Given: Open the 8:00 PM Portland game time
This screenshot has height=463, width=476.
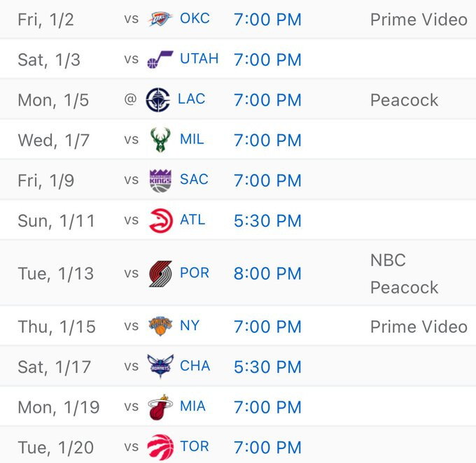Looking at the screenshot, I should point(267,273).
